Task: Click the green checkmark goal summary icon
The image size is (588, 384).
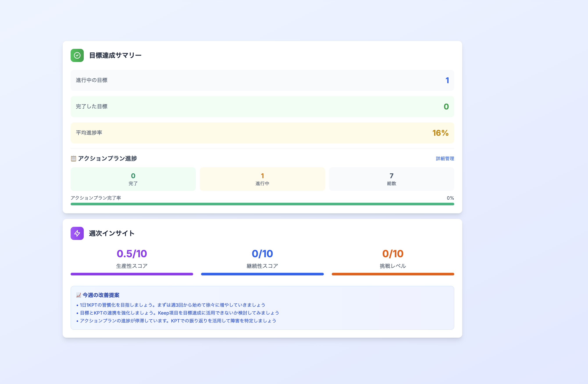Action: [77, 55]
